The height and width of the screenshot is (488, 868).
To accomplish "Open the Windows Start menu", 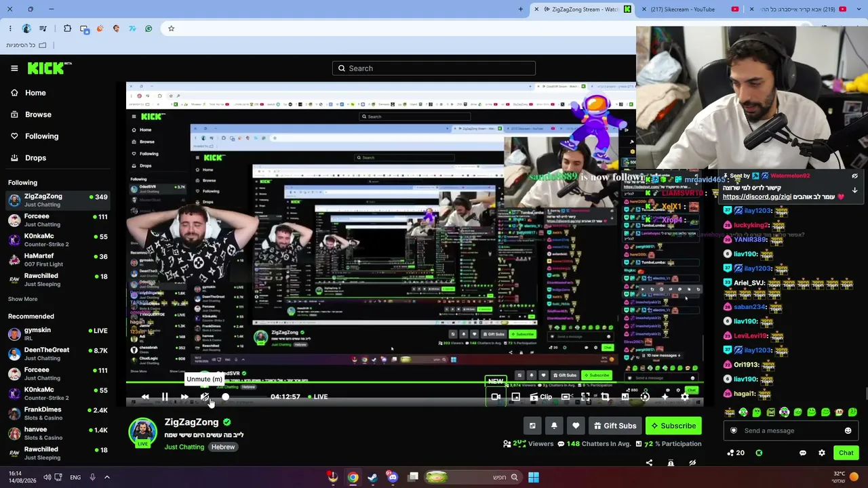I will click(534, 477).
